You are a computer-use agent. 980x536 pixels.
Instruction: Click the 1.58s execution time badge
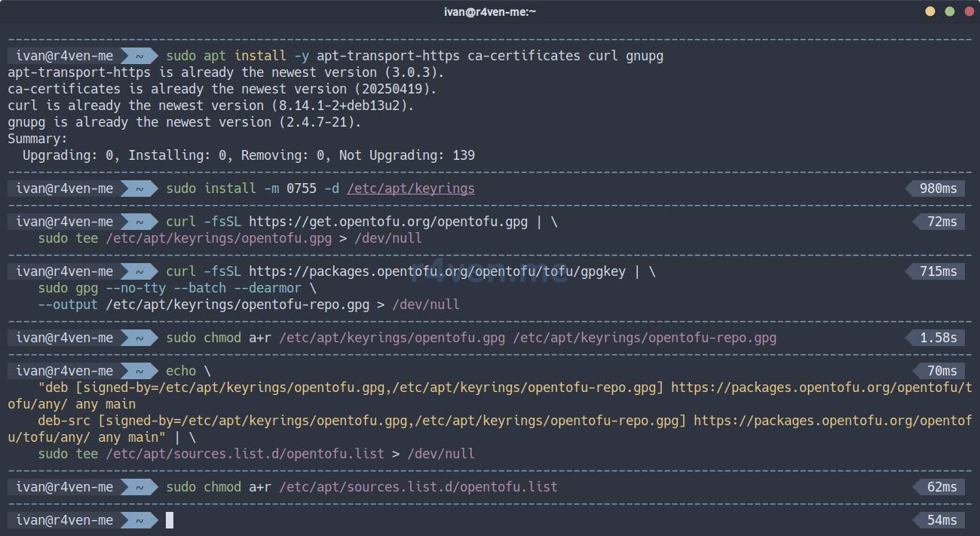[938, 338]
